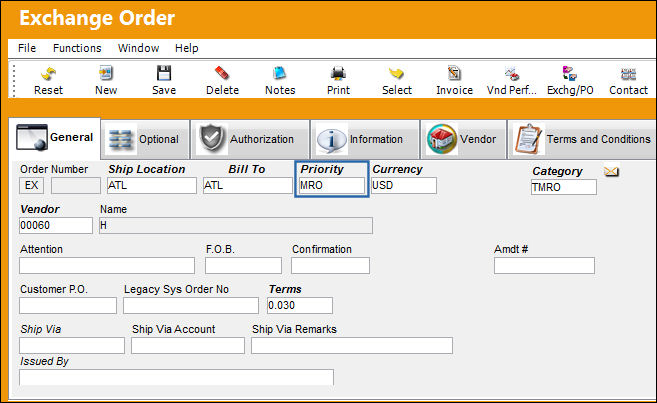Click the Ship Location field with ATL

coord(152,185)
